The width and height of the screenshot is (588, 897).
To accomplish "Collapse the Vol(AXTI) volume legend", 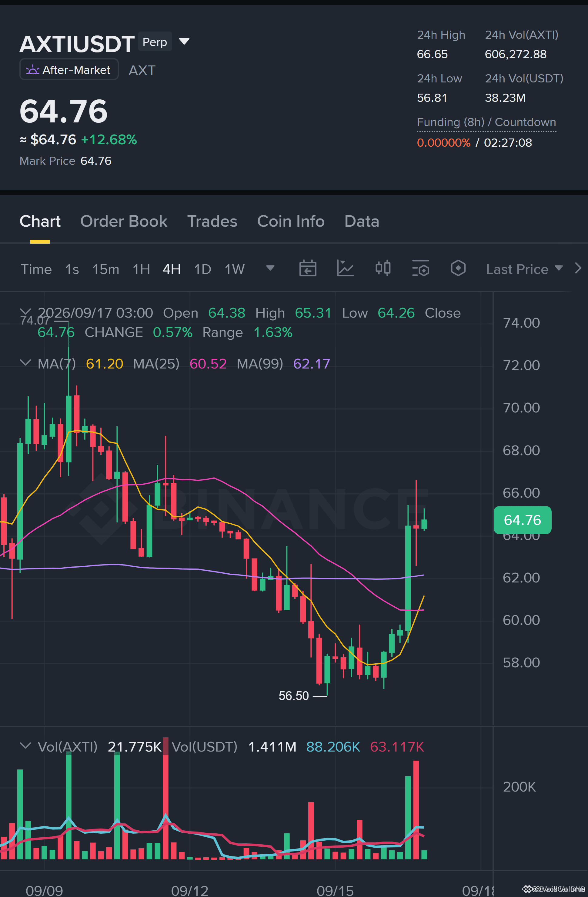I will 25,745.
